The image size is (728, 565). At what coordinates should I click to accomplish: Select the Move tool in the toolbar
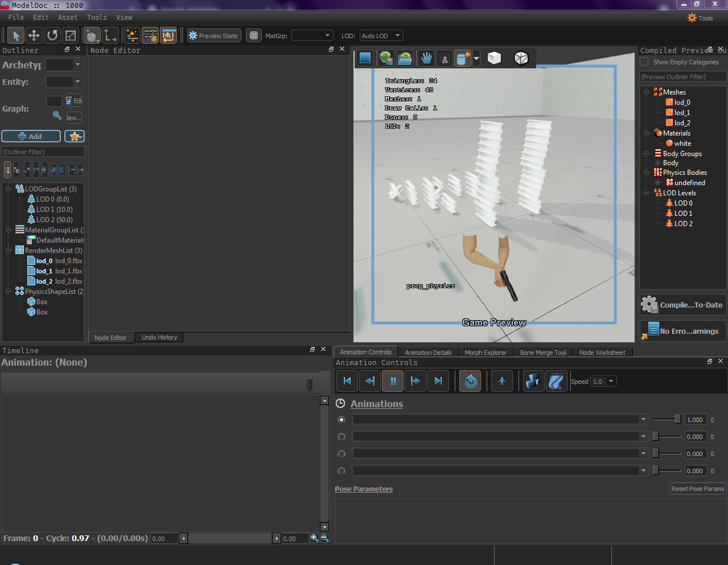34,35
